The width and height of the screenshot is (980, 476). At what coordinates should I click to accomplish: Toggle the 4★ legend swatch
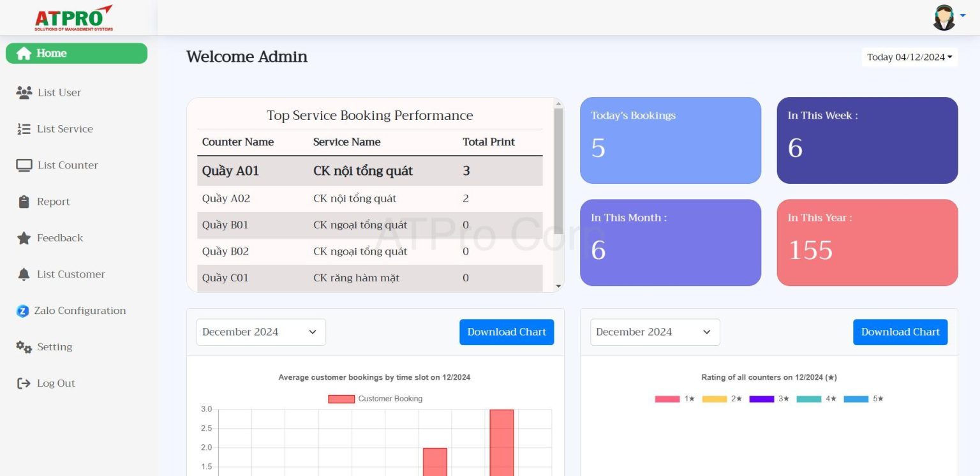pos(809,399)
